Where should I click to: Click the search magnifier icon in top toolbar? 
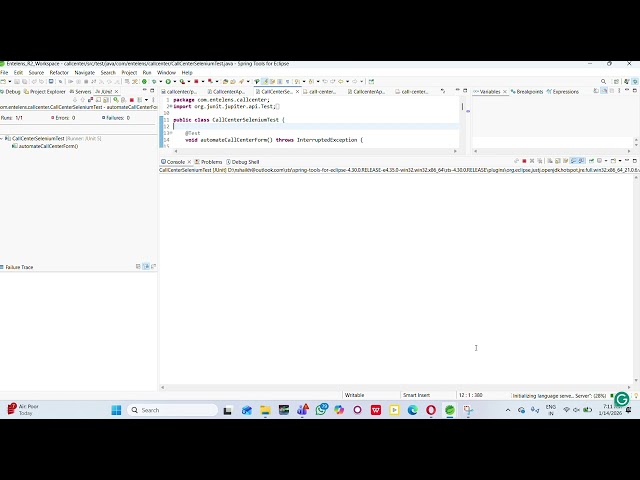[603, 81]
